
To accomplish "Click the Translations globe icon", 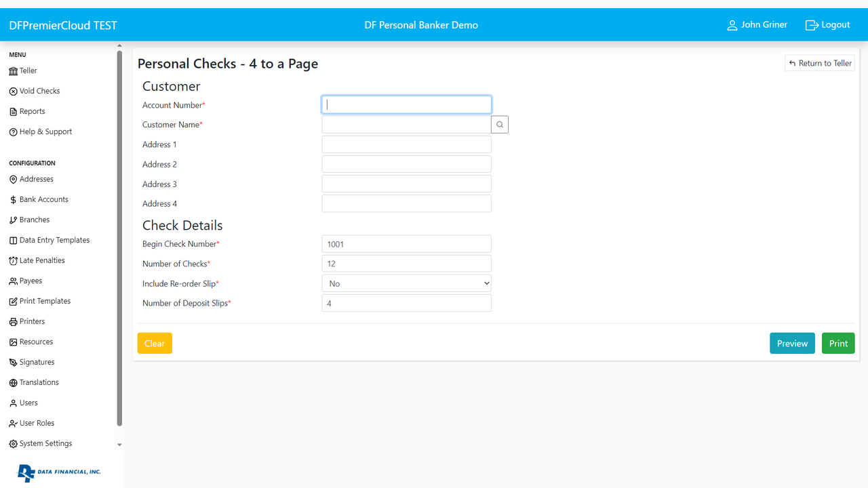I will (14, 383).
